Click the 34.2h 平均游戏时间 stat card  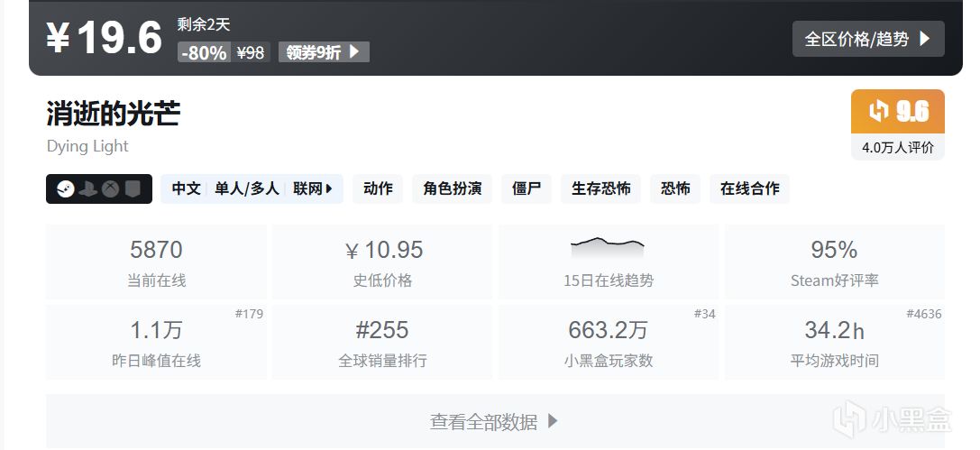coord(834,342)
